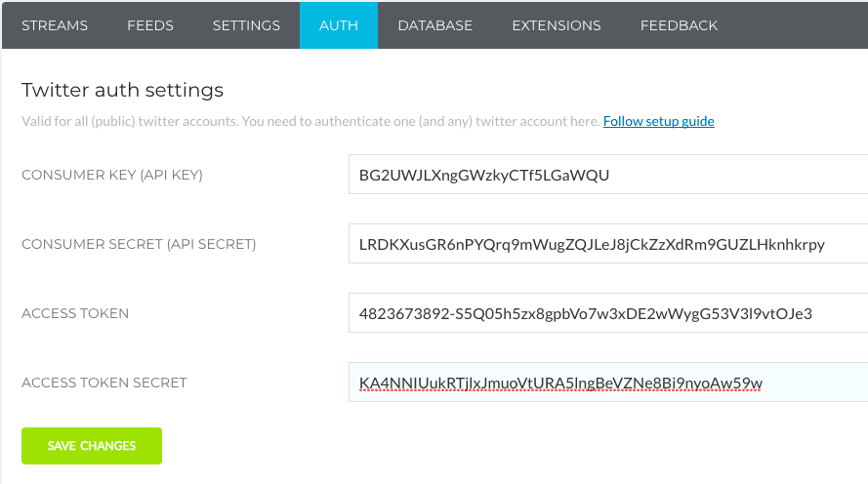This screenshot has width=868, height=484.
Task: Switch to the Feeds tab
Action: [x=150, y=25]
